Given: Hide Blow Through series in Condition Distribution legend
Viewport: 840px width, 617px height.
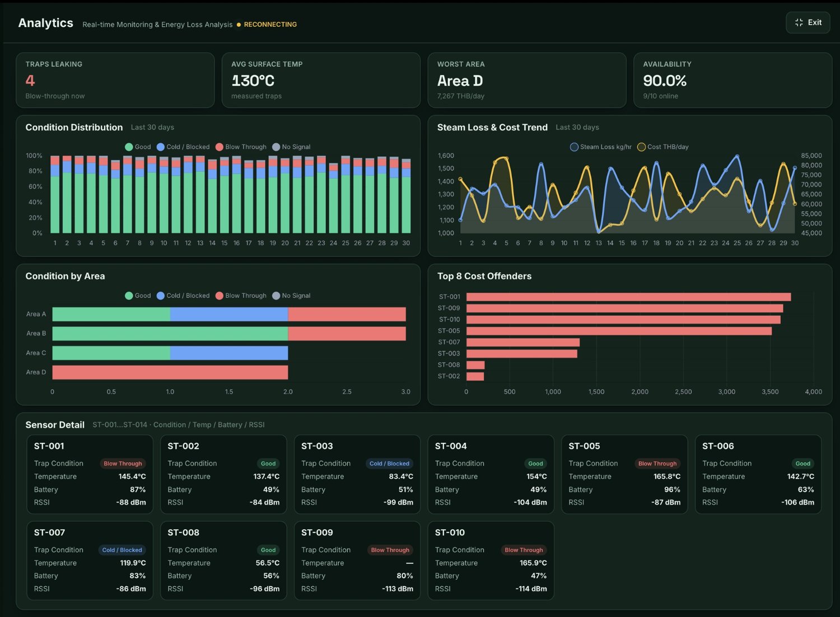Looking at the screenshot, I should point(241,147).
